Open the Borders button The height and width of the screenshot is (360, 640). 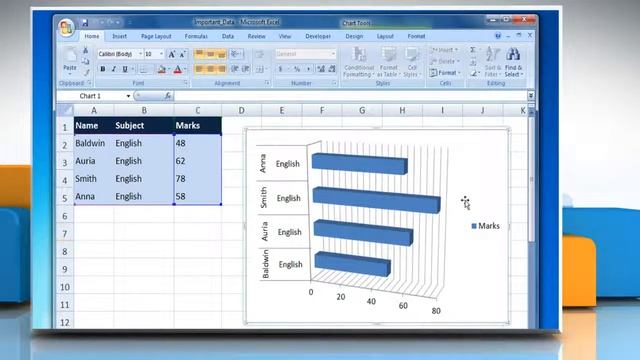click(143, 69)
